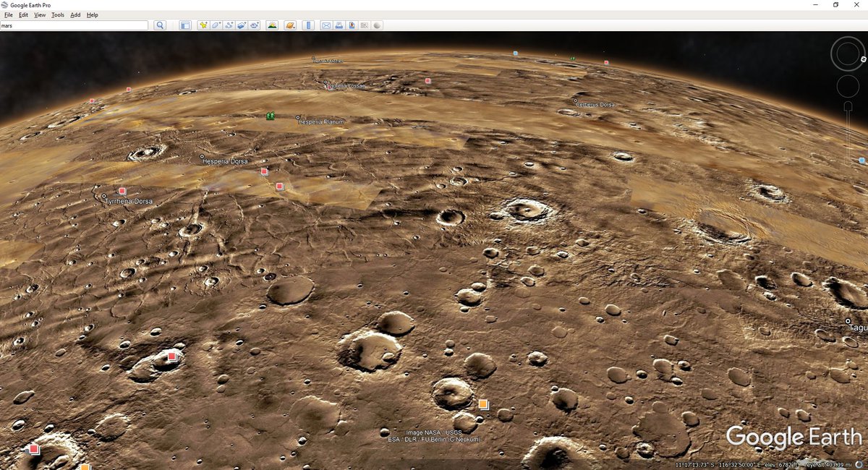
Task: Click the Cerberus Dorsa place label
Action: click(x=596, y=105)
